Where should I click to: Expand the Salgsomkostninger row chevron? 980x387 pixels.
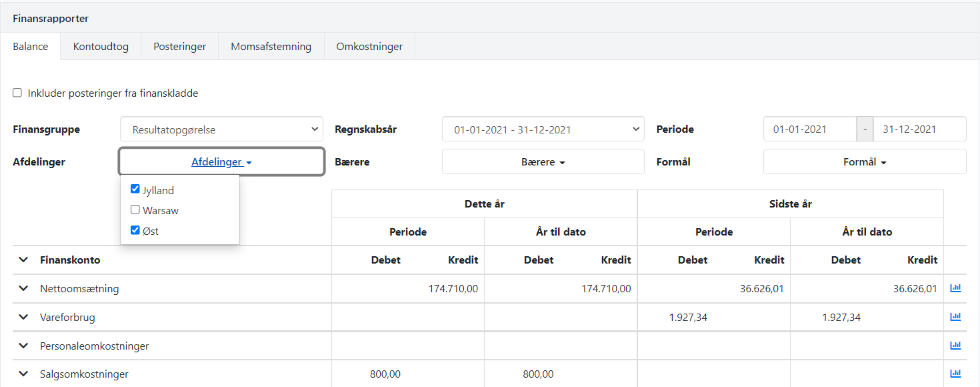24,374
